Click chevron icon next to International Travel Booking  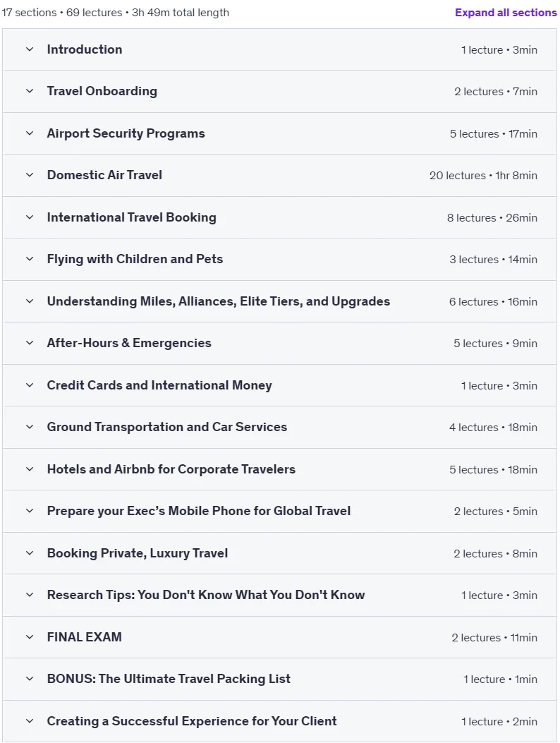click(30, 217)
